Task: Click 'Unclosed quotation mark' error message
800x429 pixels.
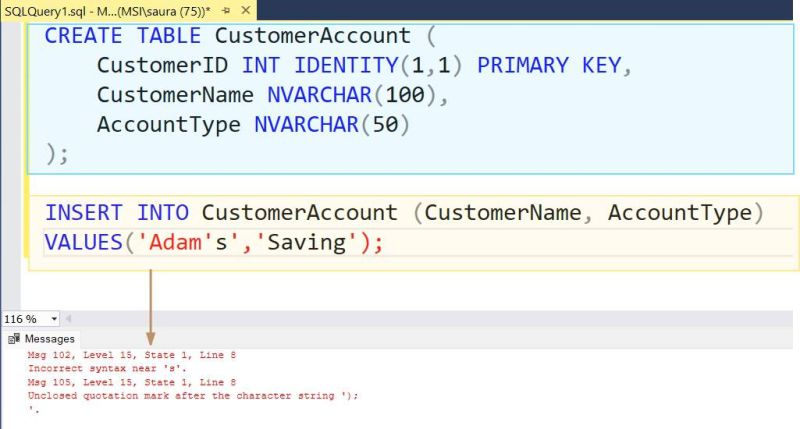Action: (193, 396)
